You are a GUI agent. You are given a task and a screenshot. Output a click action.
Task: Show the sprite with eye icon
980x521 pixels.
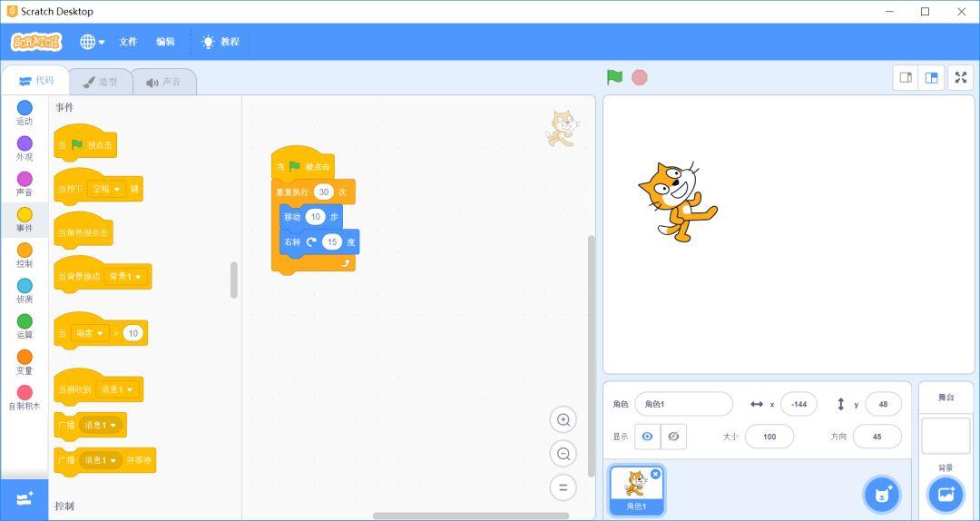click(x=647, y=437)
